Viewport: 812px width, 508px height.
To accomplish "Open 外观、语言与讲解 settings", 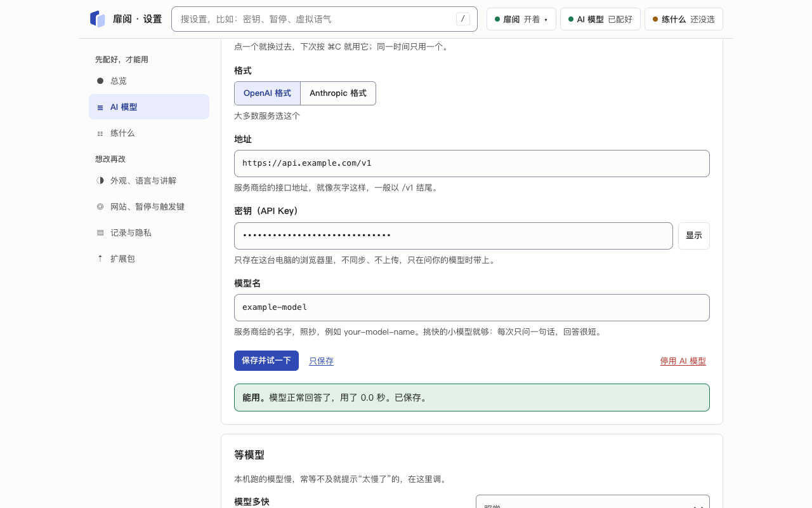I will coord(149,180).
